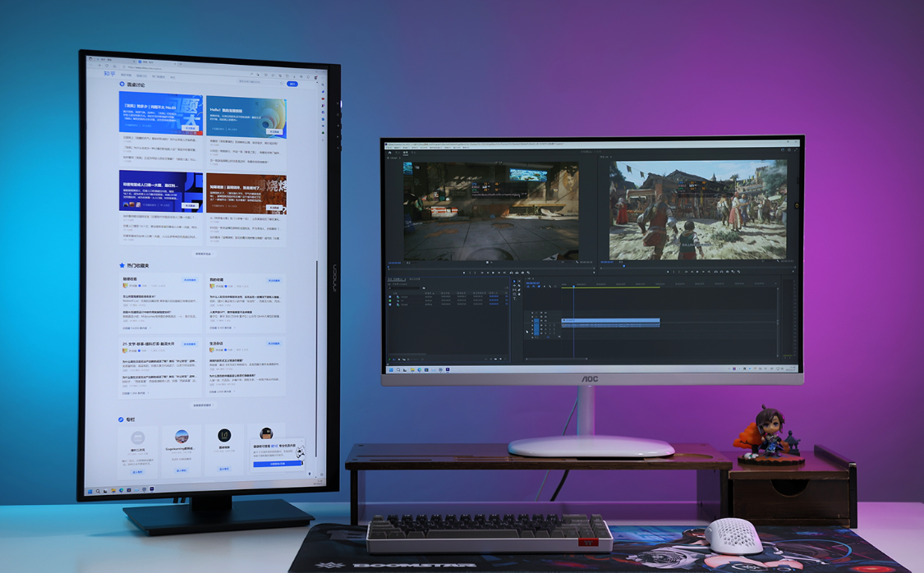Viewport: 924px width, 573px height.
Task: Open Start menu on left monitor taskbar
Action: (x=90, y=491)
